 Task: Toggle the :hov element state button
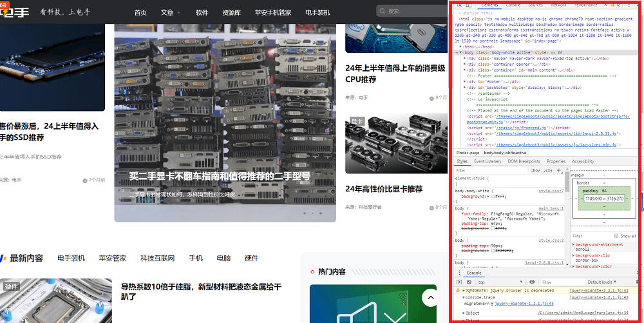point(535,170)
